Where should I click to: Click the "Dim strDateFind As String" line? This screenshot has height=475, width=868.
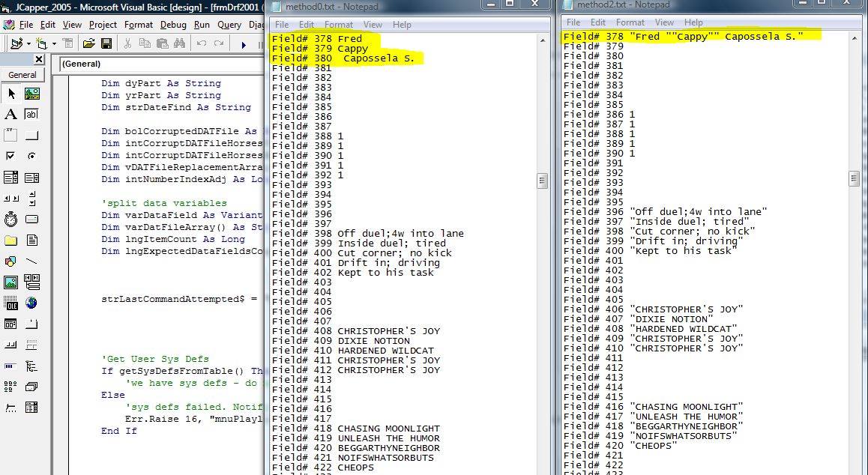[x=176, y=107]
